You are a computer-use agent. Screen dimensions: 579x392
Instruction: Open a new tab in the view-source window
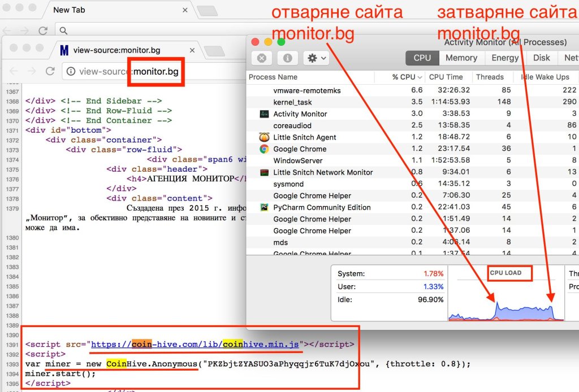pos(214,51)
